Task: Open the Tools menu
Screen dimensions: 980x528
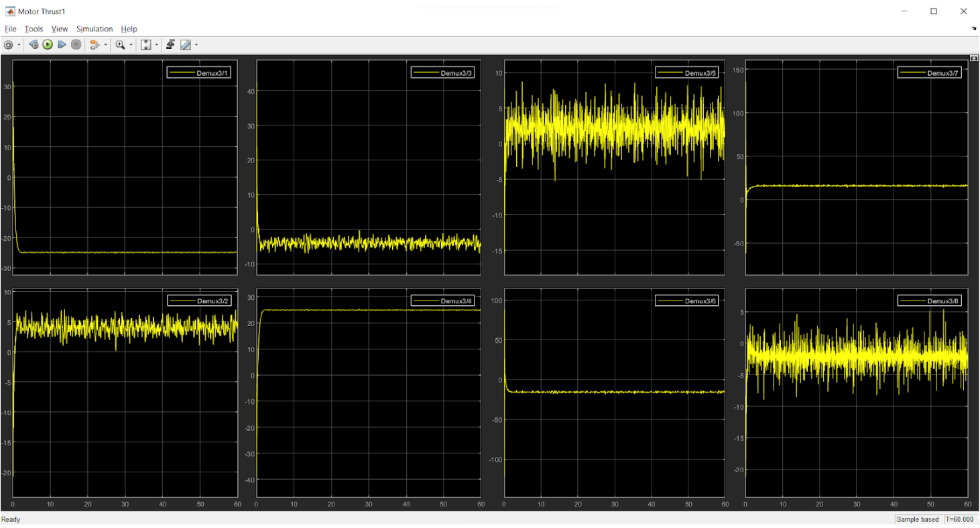Action: pos(34,29)
